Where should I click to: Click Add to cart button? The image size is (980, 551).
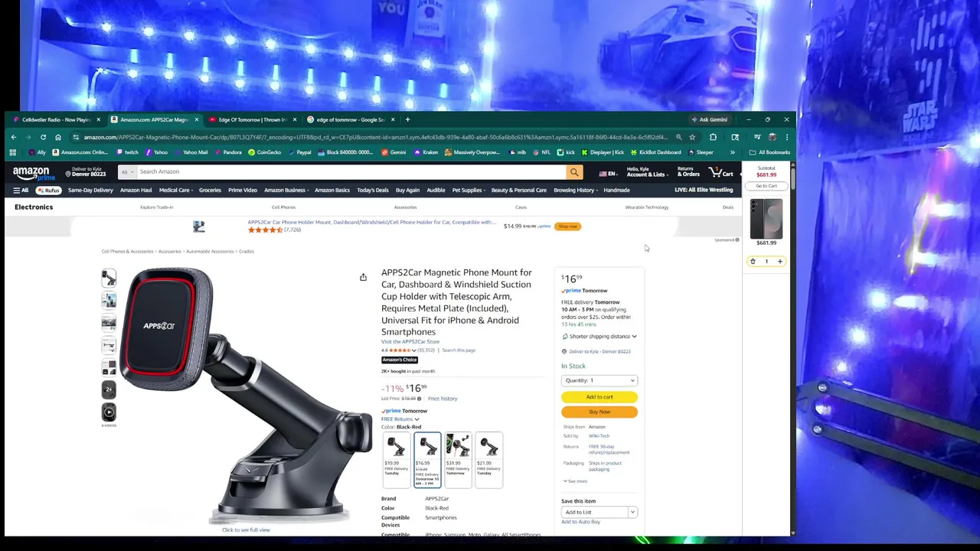tap(599, 397)
